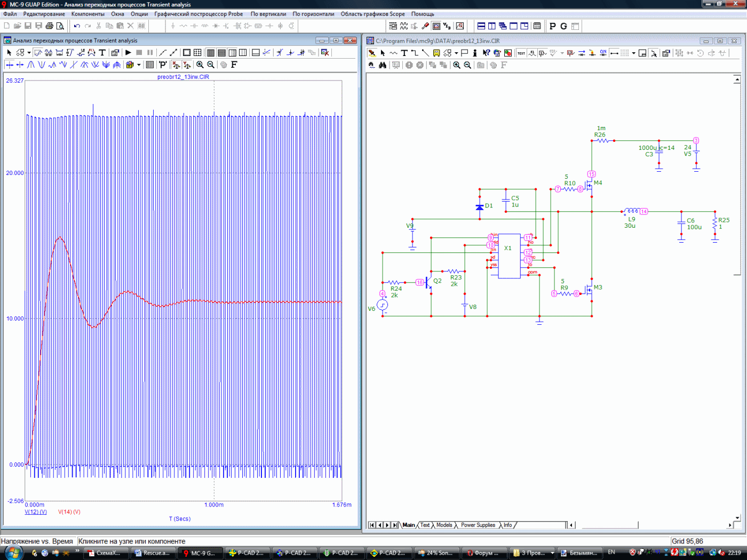The image size is (747, 560).
Task: Select the Text tool in Transient analysis toolbar
Action: [102, 52]
